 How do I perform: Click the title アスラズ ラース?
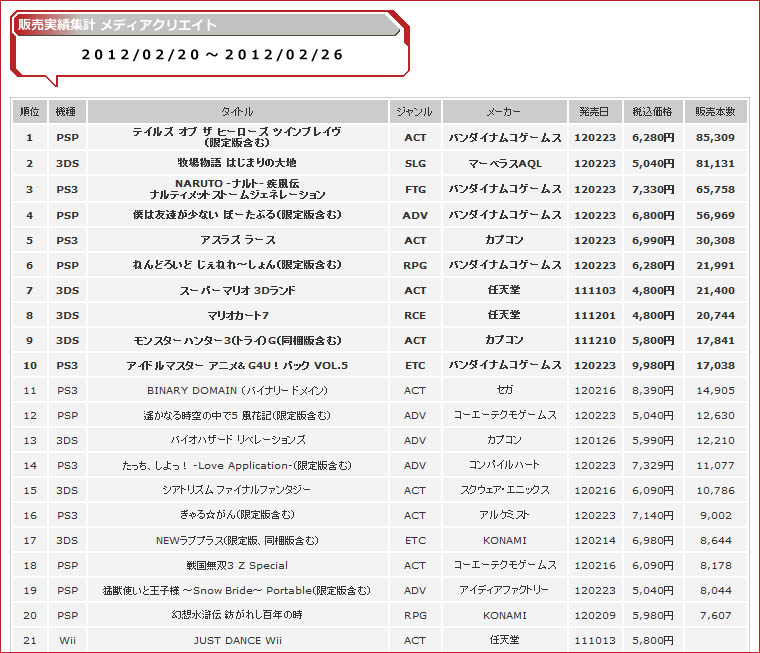[238, 240]
